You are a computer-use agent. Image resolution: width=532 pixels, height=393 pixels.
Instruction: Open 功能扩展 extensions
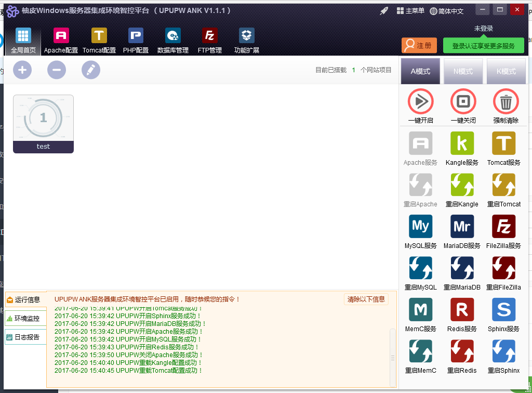coord(247,41)
